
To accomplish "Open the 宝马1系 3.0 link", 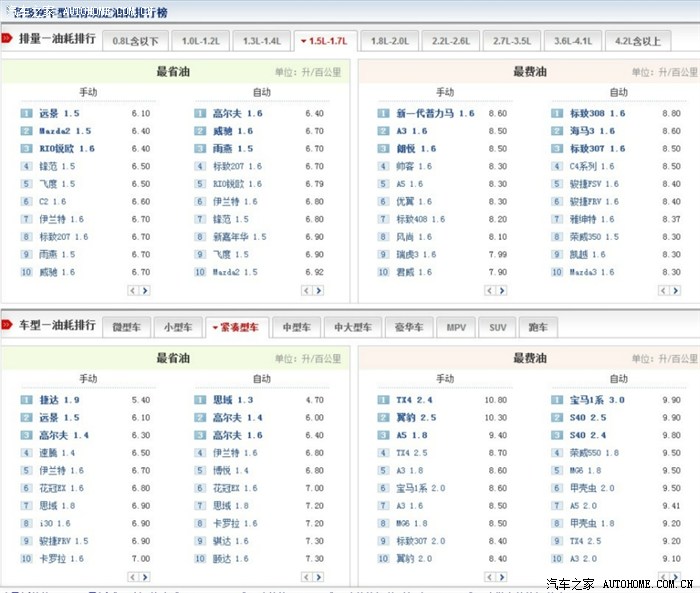I will [x=597, y=400].
